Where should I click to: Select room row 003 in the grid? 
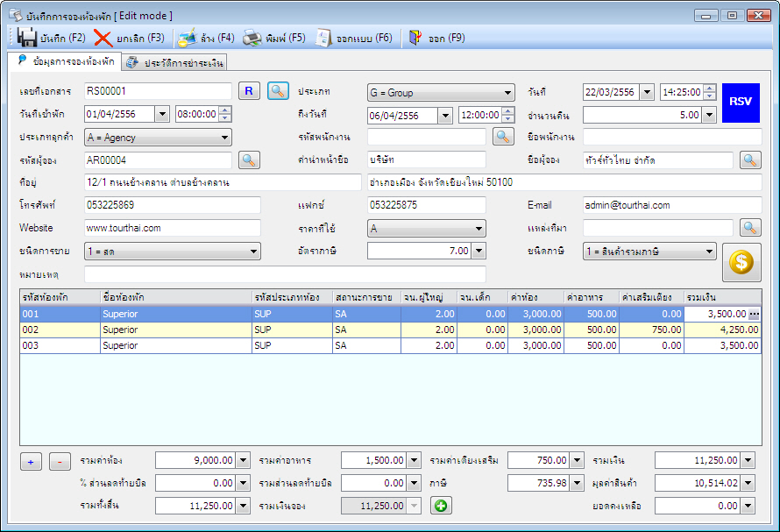coord(391,346)
